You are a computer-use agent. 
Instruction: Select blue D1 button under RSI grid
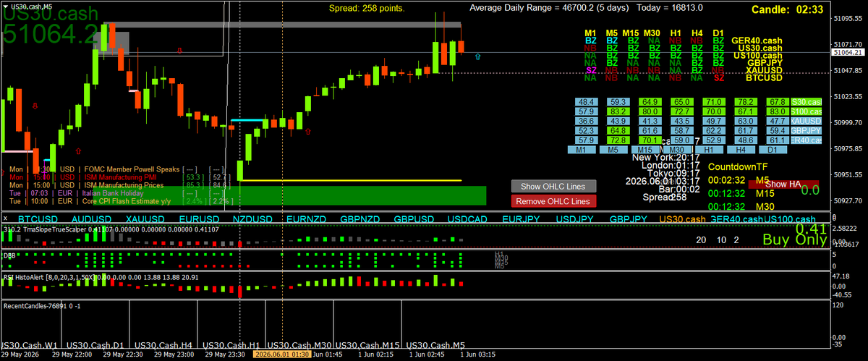pos(773,149)
